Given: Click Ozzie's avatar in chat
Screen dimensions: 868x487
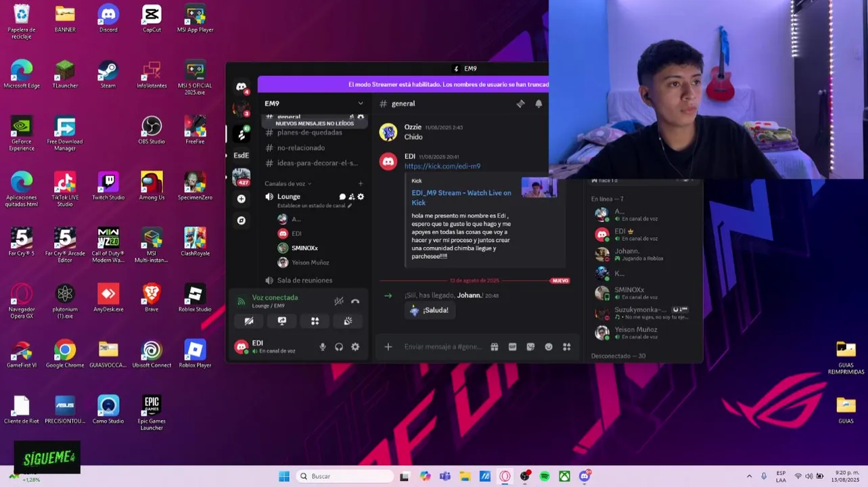Looking at the screenshot, I should pyautogui.click(x=388, y=132).
